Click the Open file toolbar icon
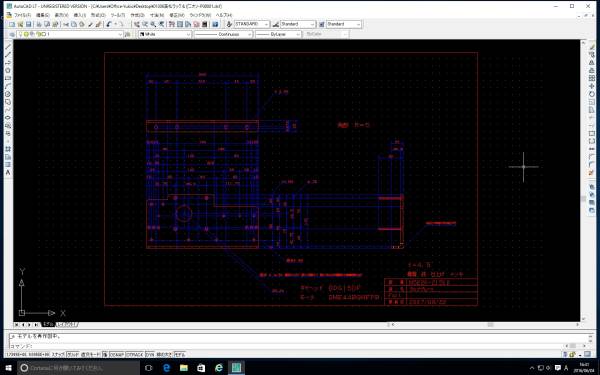The width and height of the screenshot is (600, 375). 20,24
